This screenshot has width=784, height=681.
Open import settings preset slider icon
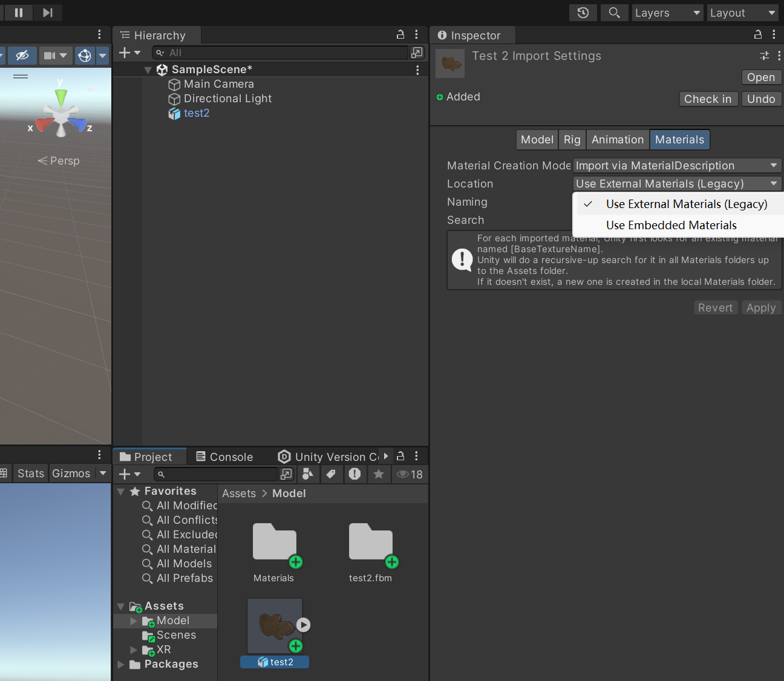click(765, 56)
